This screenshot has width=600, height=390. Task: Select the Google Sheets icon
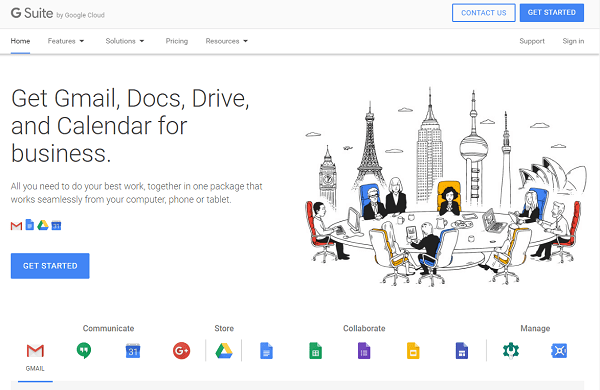click(x=315, y=351)
